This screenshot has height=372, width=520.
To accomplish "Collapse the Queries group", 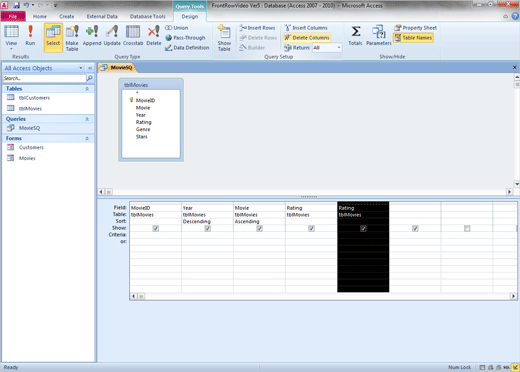I will [x=87, y=119].
